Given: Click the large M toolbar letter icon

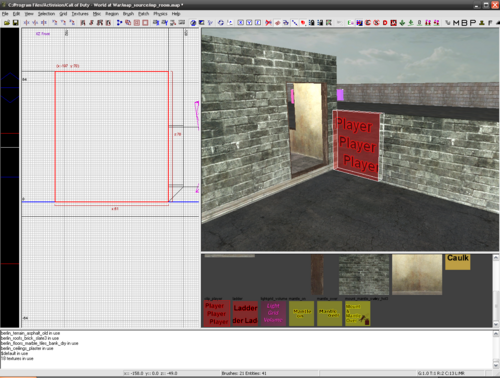Looking at the screenshot, I should pos(456,23).
